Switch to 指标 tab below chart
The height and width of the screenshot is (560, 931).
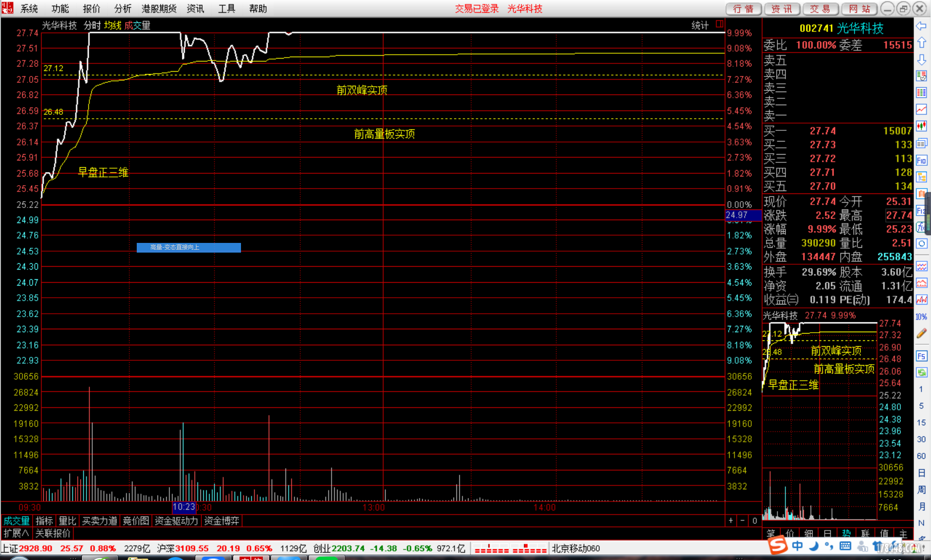pos(44,521)
